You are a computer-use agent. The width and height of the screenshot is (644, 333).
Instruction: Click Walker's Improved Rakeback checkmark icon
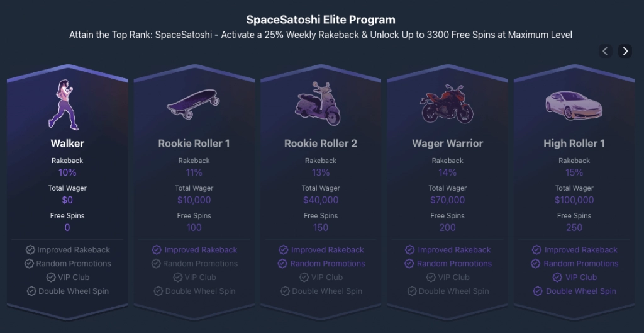point(30,249)
